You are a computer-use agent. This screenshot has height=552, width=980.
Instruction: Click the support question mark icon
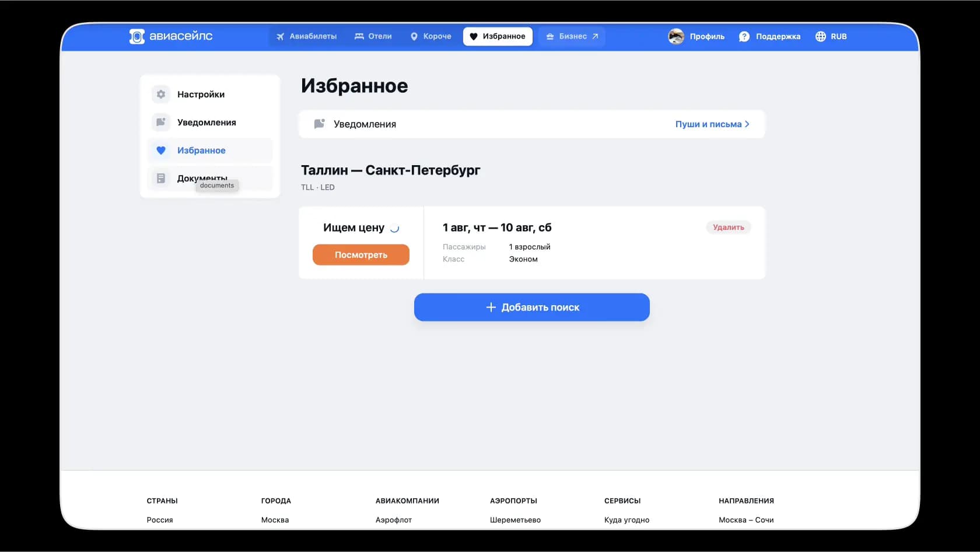(744, 36)
